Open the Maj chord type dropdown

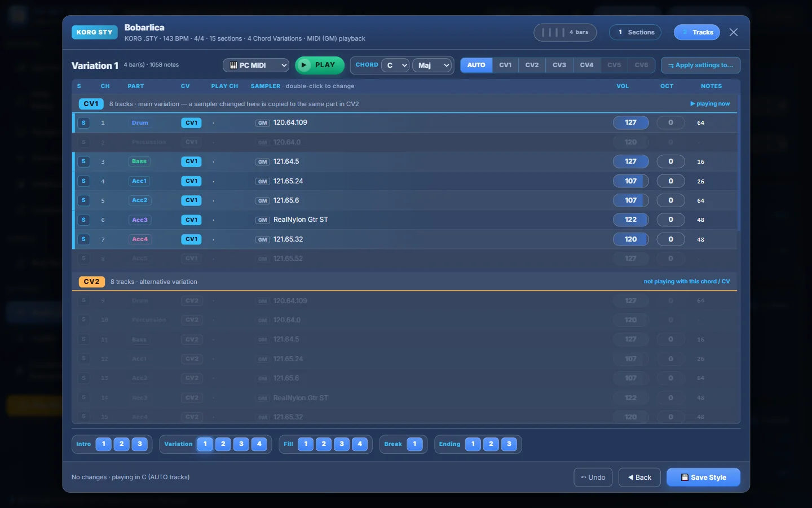pyautogui.click(x=433, y=65)
